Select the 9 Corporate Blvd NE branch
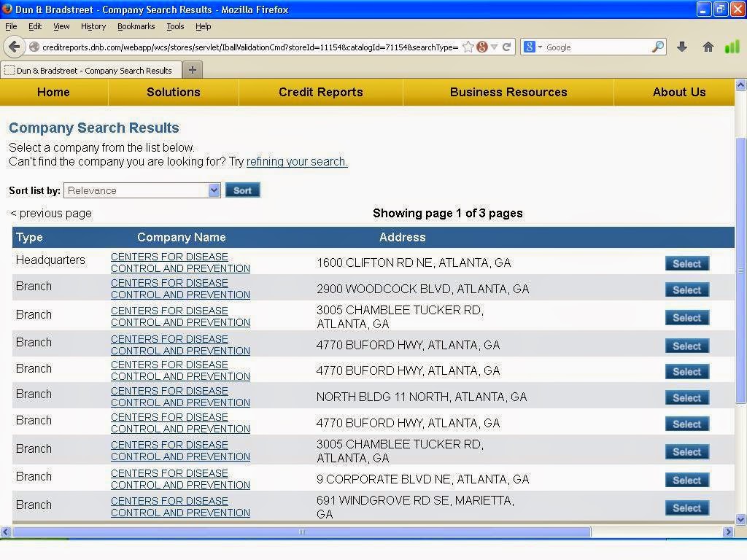747x560 pixels. (686, 481)
